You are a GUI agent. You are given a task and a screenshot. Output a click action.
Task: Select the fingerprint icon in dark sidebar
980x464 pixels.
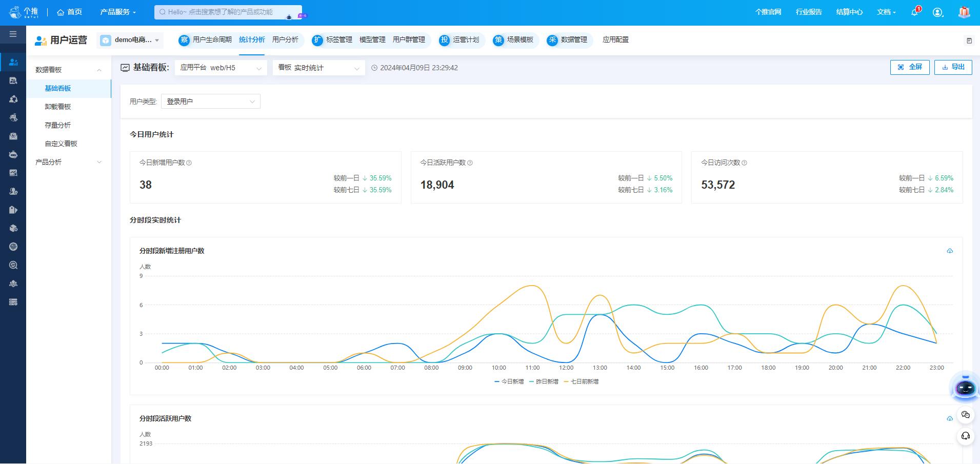13,247
